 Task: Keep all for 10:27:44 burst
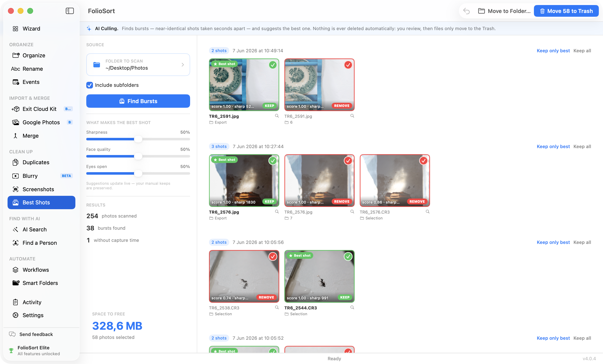(x=582, y=146)
